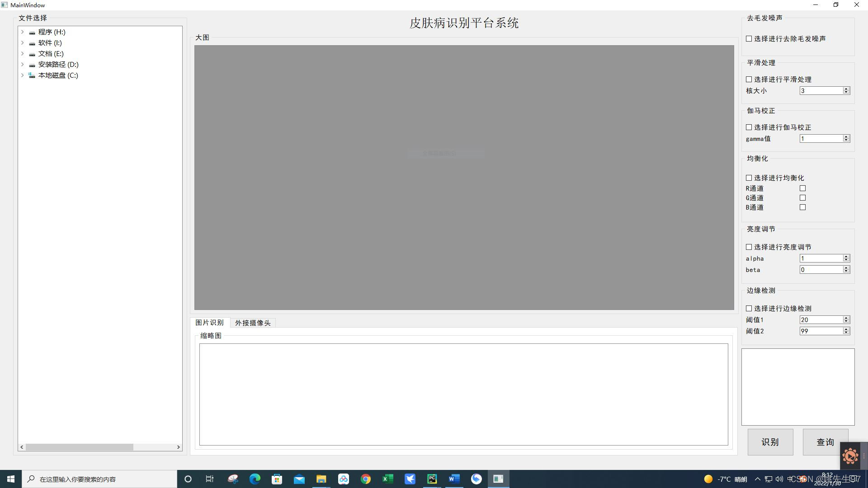
Task: Expand the 程序 (H:) drive node
Action: tap(22, 32)
